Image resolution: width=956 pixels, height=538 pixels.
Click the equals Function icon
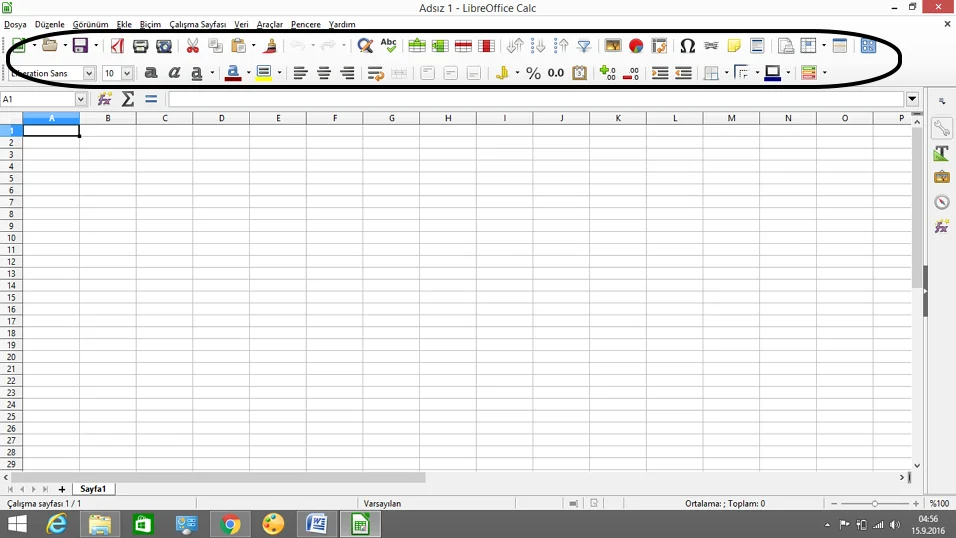[151, 99]
